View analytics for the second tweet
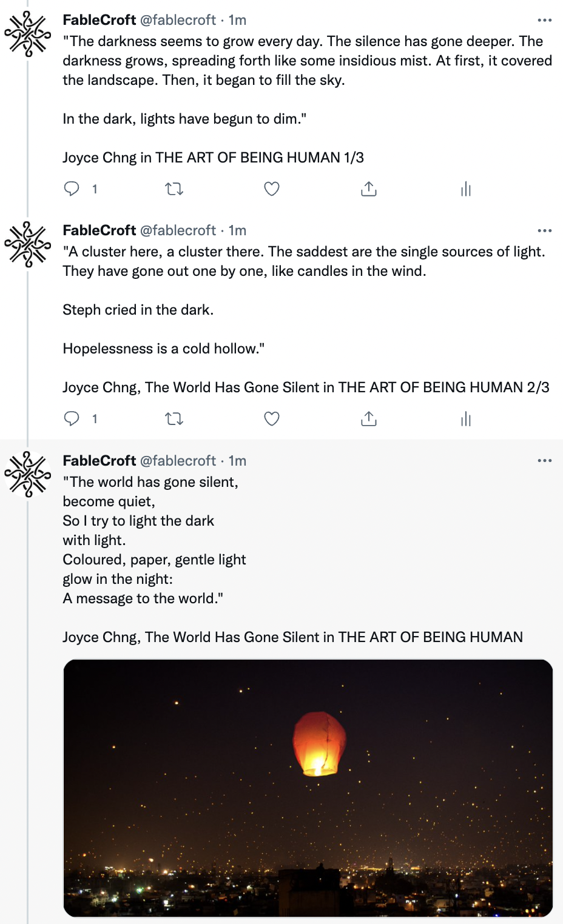 466,419
